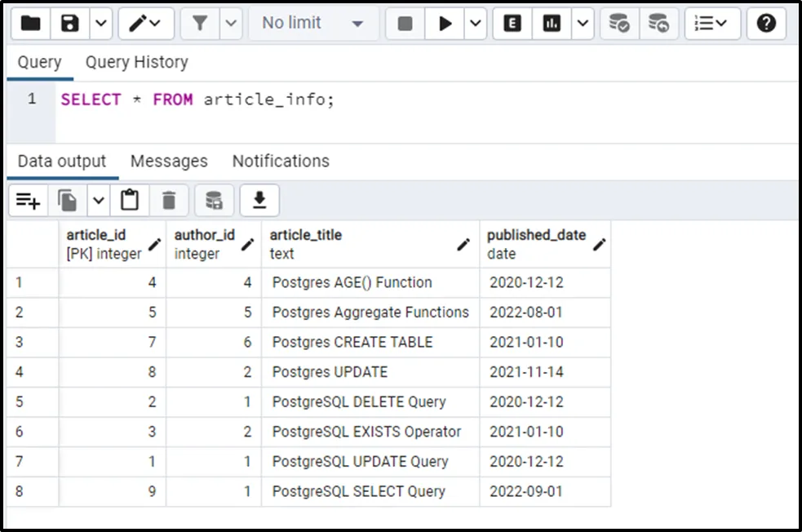This screenshot has width=802, height=532.
Task: Click the Stop query square icon
Action: pyautogui.click(x=405, y=24)
